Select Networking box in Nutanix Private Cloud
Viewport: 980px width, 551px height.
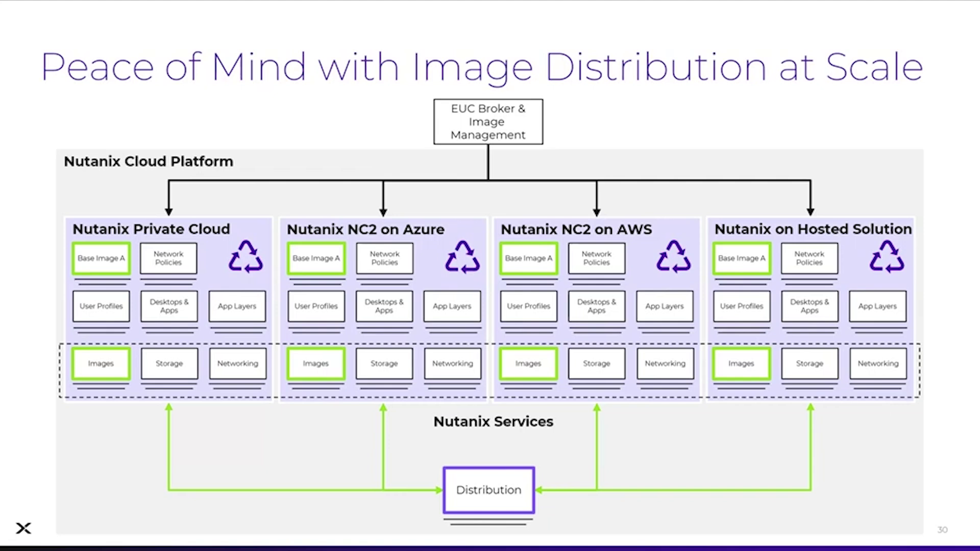[x=238, y=364]
